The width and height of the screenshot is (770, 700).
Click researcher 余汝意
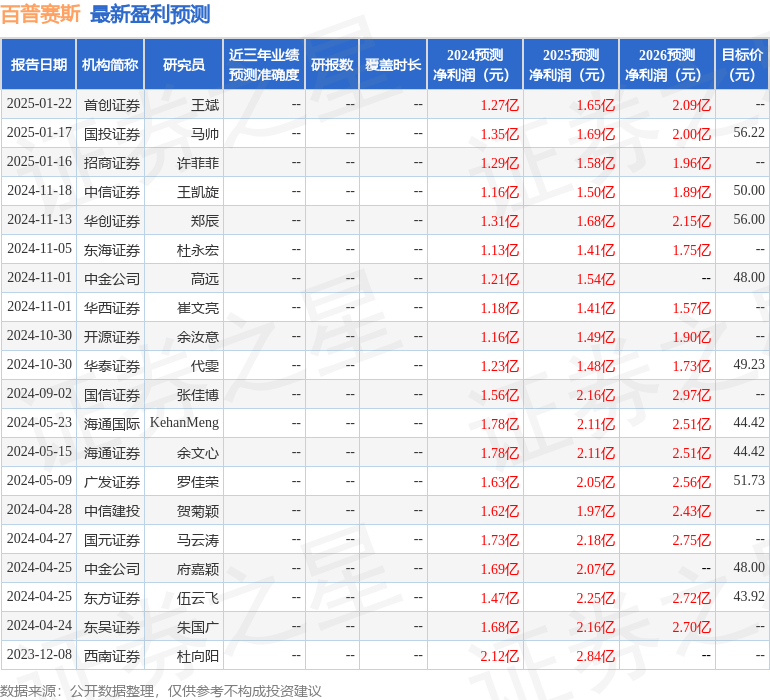[198, 337]
